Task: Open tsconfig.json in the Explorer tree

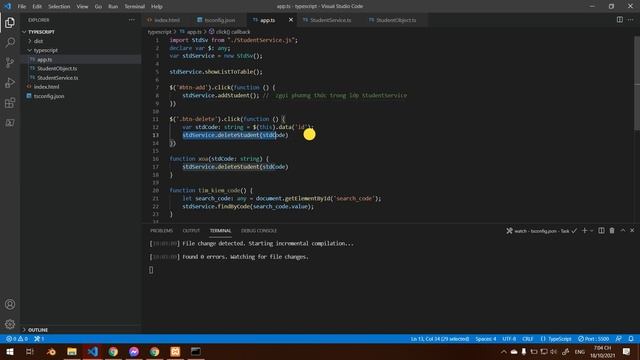Action: [81, 96]
